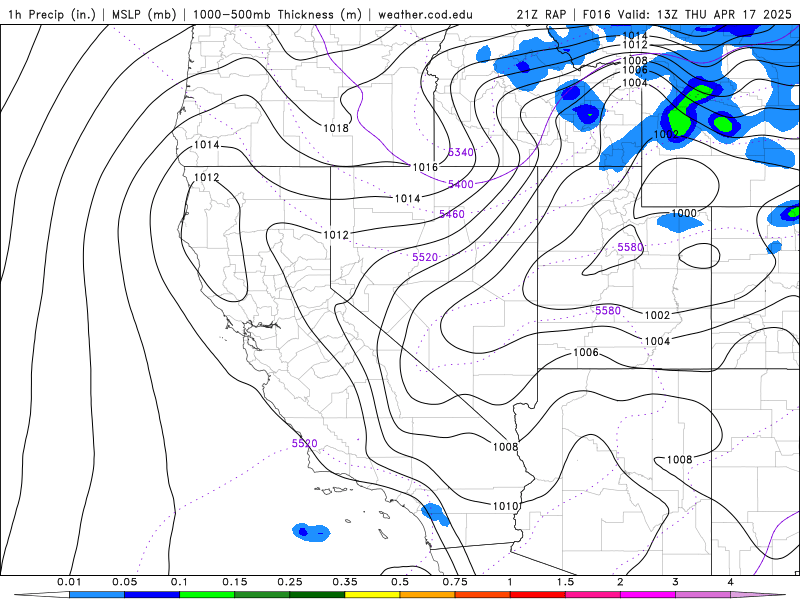Click the precipitation patch near San Diego coast
Screen dimensions: 800x600
pyautogui.click(x=435, y=514)
